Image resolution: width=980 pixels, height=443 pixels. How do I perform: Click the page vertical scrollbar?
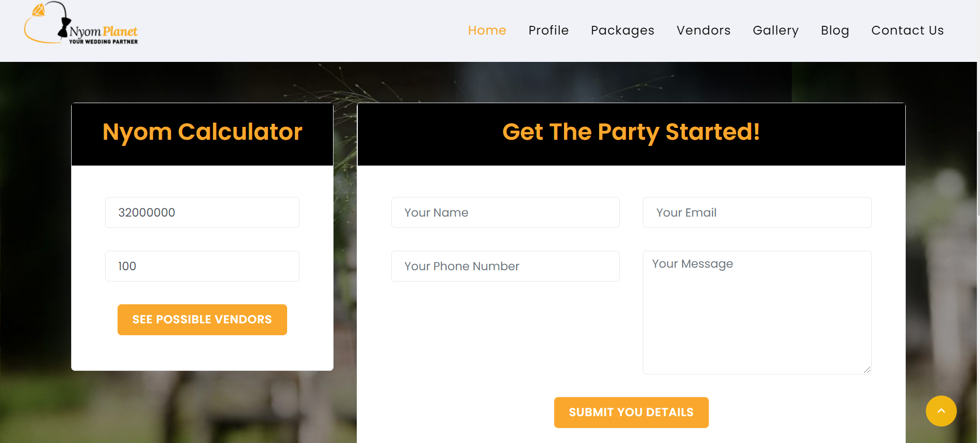[978, 173]
